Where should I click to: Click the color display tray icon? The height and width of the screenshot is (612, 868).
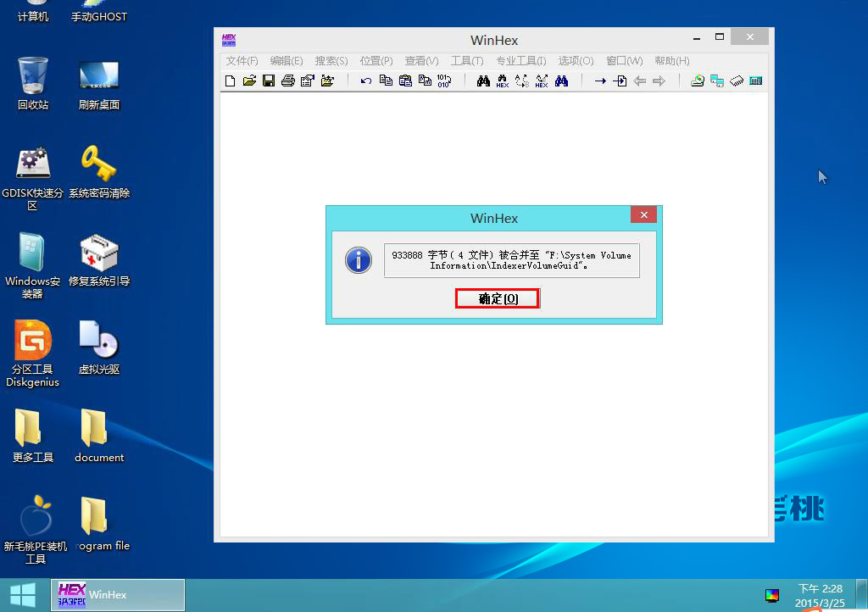772,595
